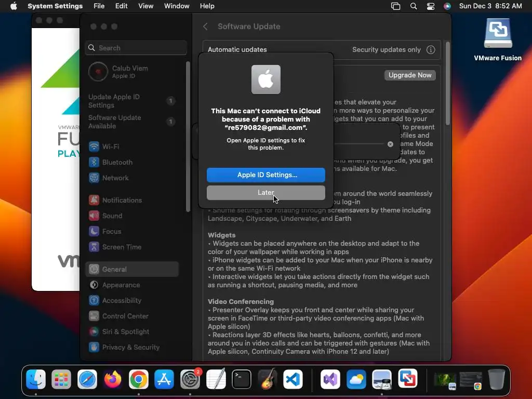Click the Stage Manager icon in menu bar
This screenshot has width=532, height=399.
(x=395, y=6)
